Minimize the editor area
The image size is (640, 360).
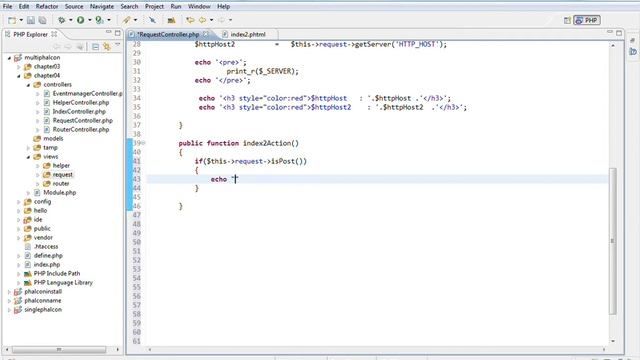pyautogui.click(x=610, y=32)
